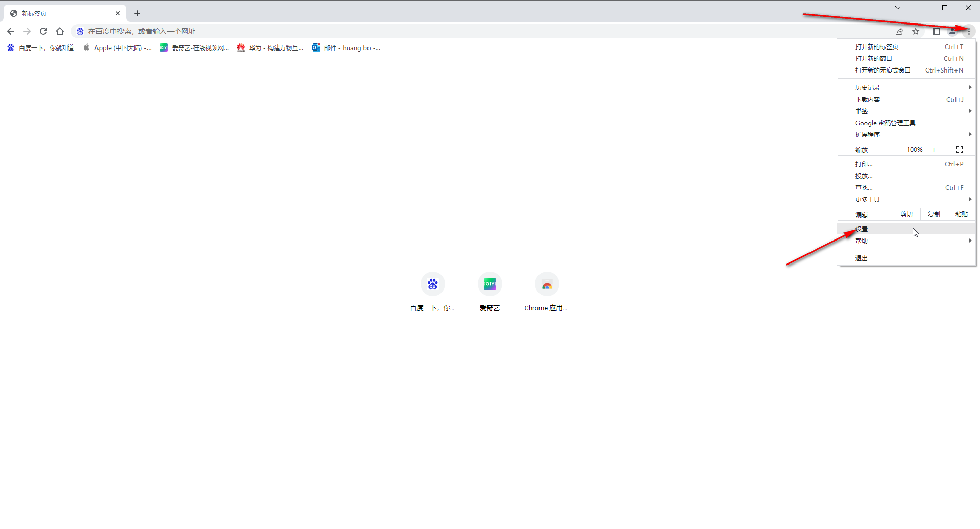The height and width of the screenshot is (529, 980).
Task: Enter full screen mode icon
Action: 960,150
